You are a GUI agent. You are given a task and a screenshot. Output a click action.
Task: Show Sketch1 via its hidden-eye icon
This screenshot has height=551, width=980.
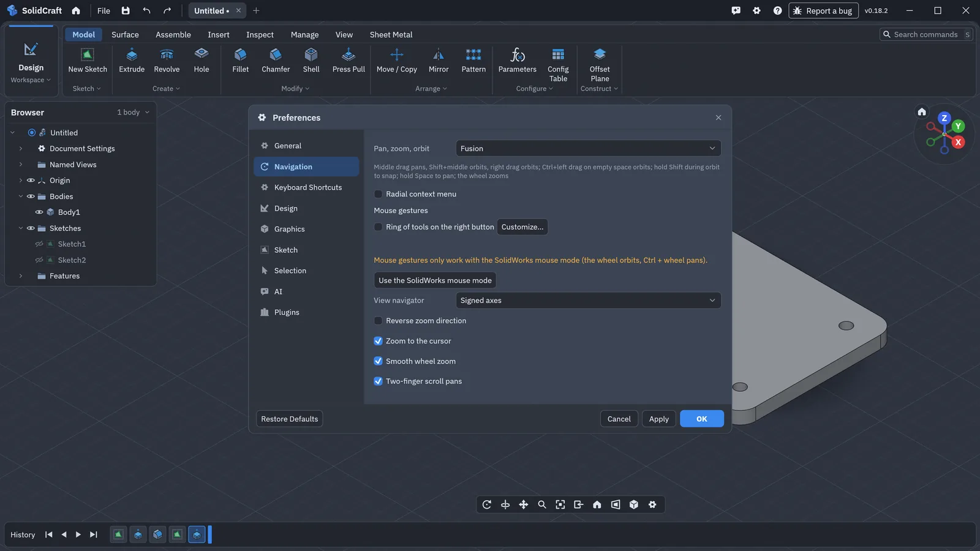39,244
